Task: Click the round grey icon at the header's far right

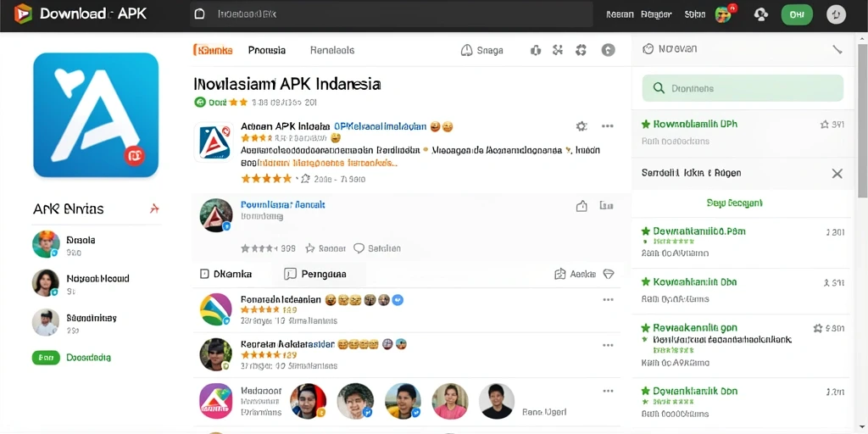Action: click(x=836, y=15)
